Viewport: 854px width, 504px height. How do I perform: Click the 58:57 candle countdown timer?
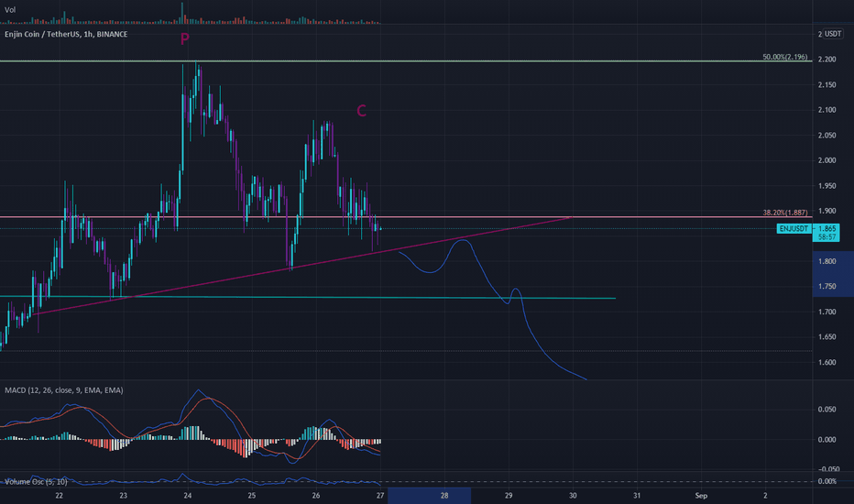pos(827,237)
